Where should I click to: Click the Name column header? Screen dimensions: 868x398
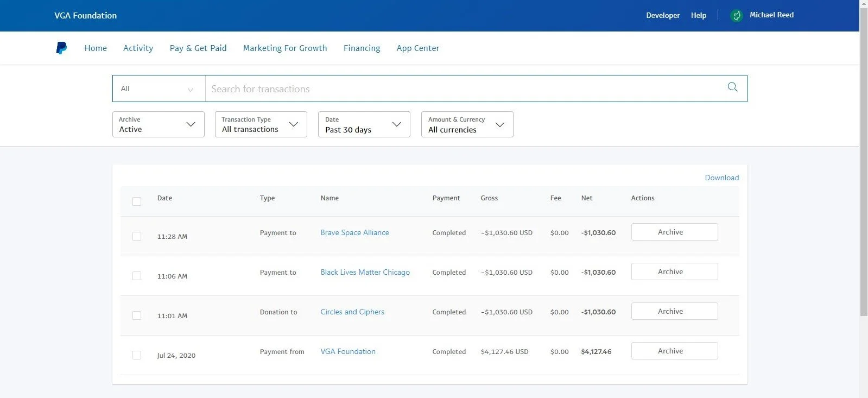tap(330, 198)
